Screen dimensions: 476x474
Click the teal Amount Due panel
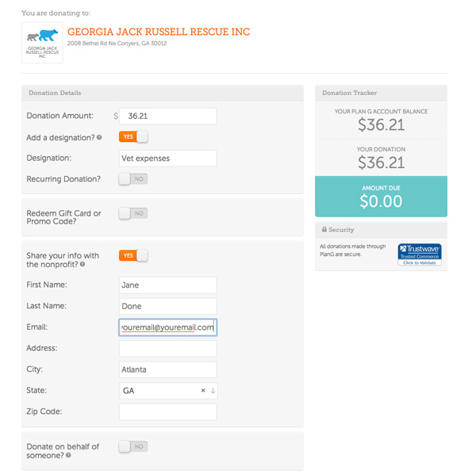381,197
